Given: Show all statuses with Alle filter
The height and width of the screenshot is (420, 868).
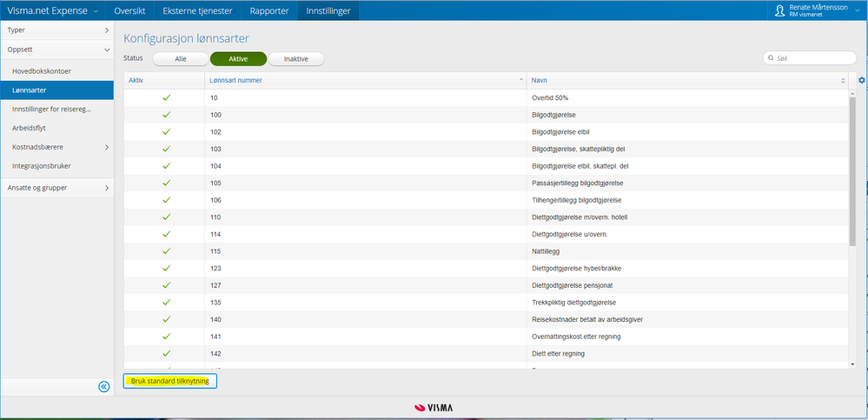Looking at the screenshot, I should 181,59.
